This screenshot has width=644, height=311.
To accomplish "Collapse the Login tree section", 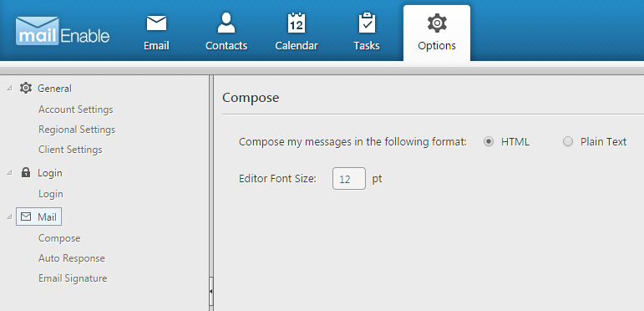I will pos(10,173).
